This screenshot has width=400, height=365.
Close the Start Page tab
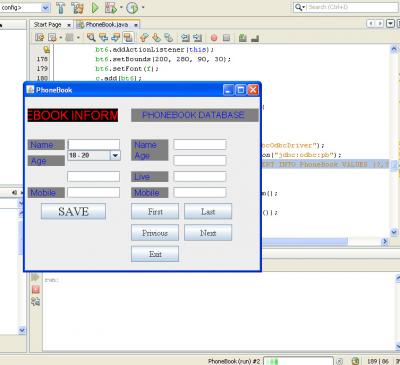(x=69, y=25)
